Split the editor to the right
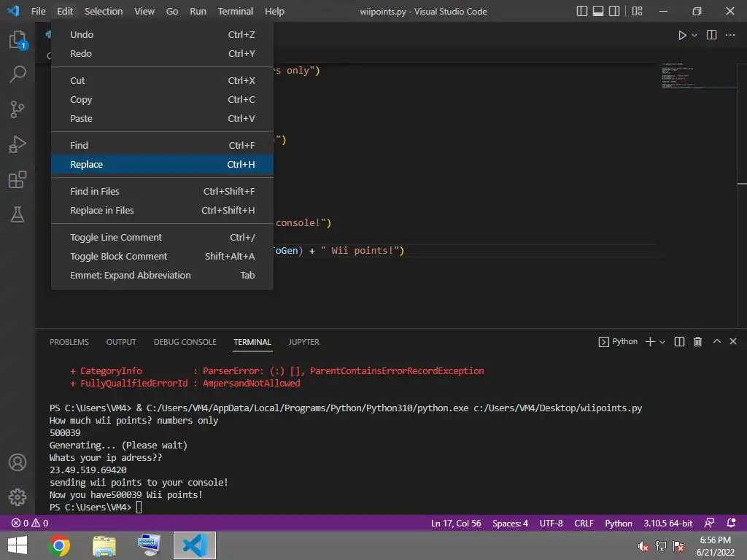This screenshot has height=560, width=747. coord(711,35)
